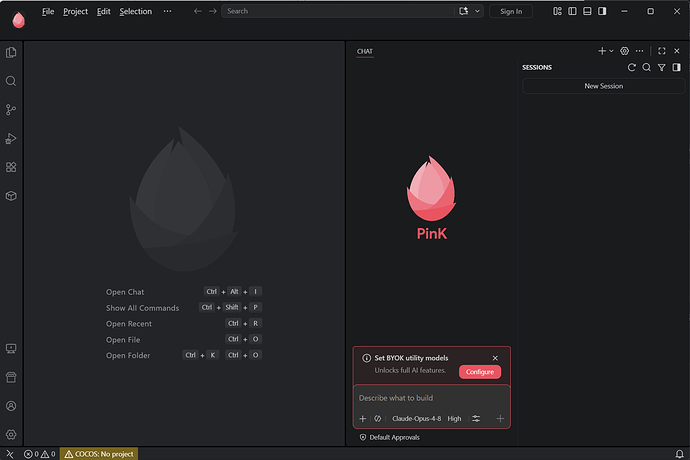Open the notifications bell in status bar
The image size is (690, 460).
679,454
